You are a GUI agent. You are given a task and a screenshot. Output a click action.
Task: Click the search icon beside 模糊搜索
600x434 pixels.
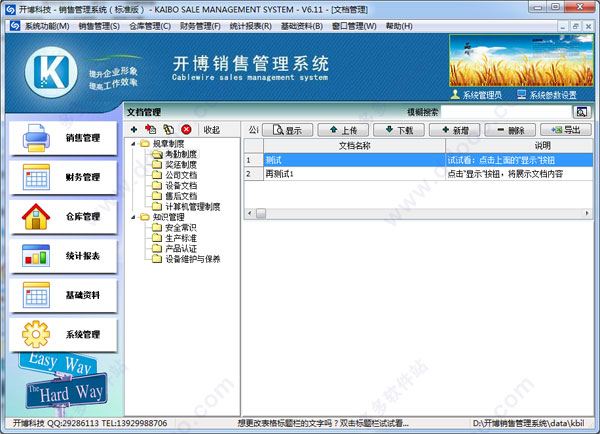pyautogui.click(x=582, y=112)
